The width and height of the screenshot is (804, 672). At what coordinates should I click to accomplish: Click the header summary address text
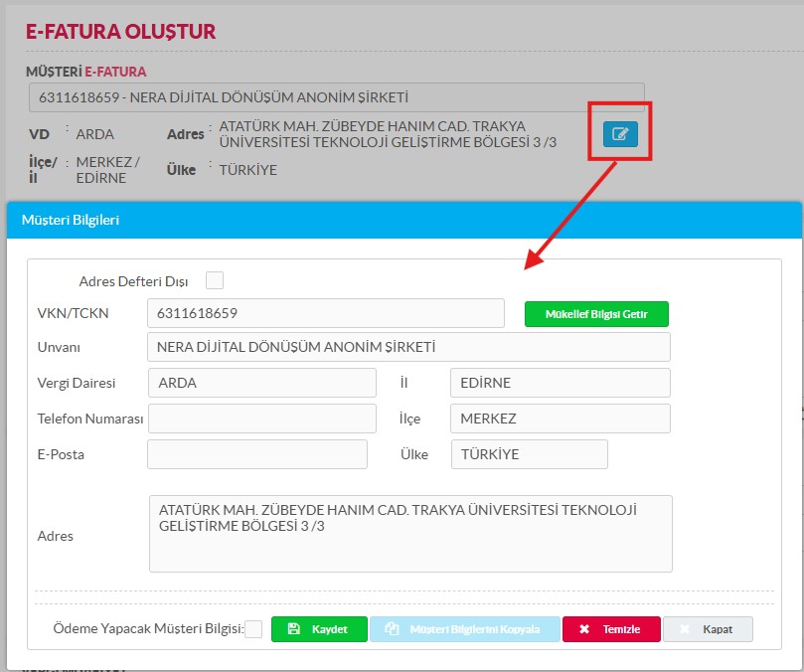point(388,134)
